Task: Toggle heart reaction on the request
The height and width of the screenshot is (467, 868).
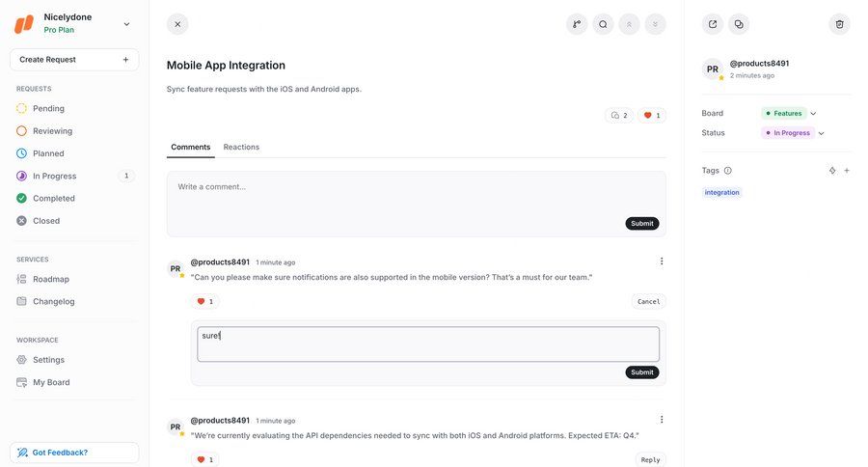Action: pyautogui.click(x=652, y=116)
